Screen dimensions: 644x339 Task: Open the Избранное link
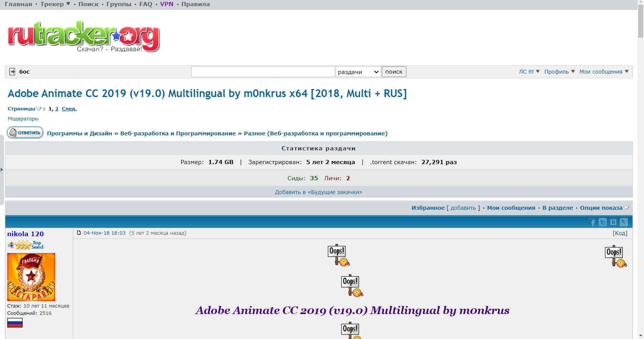pos(428,208)
